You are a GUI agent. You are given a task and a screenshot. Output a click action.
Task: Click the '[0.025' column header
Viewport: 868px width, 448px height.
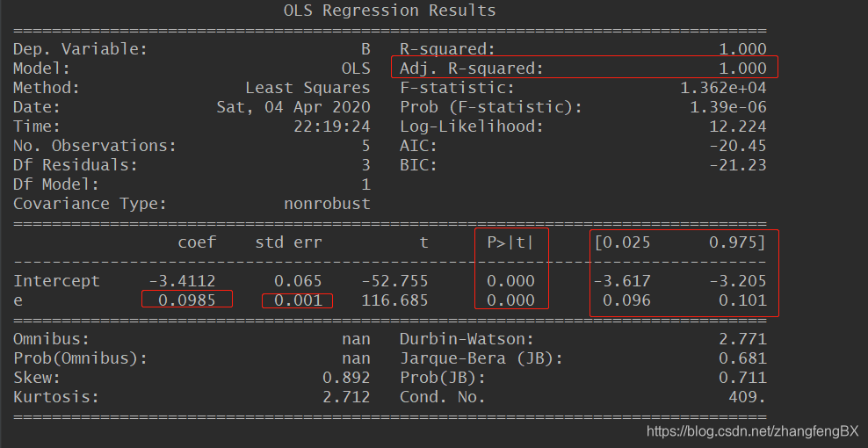coord(622,242)
